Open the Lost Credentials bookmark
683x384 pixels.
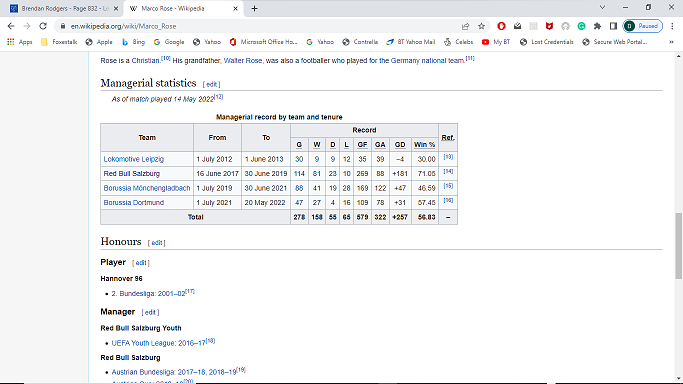click(x=546, y=42)
